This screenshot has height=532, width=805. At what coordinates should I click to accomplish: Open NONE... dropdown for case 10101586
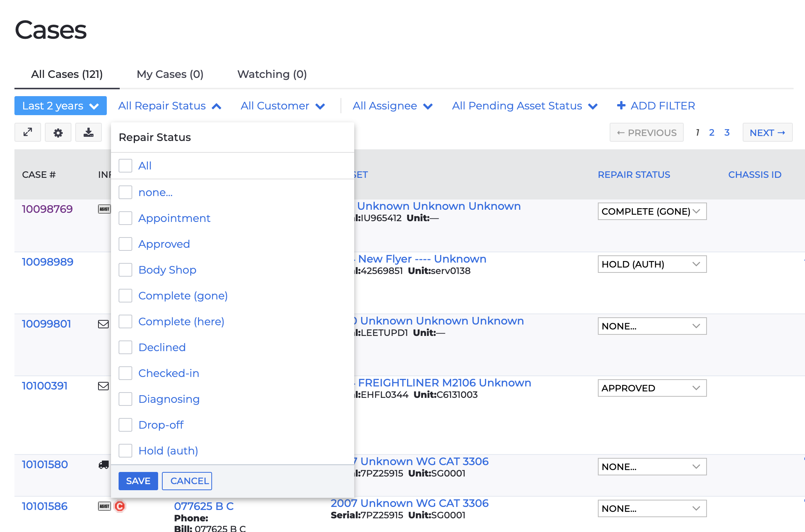coord(652,508)
